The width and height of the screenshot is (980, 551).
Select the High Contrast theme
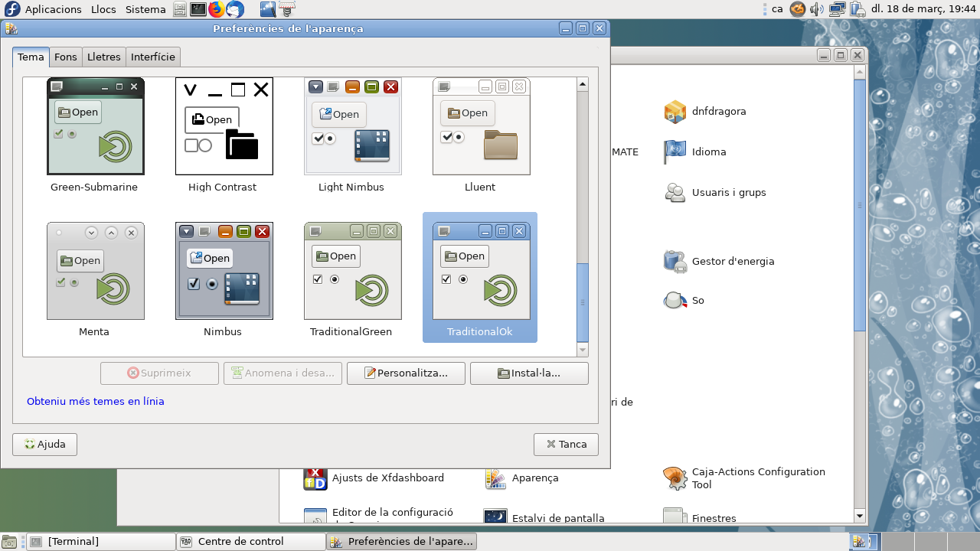224,126
